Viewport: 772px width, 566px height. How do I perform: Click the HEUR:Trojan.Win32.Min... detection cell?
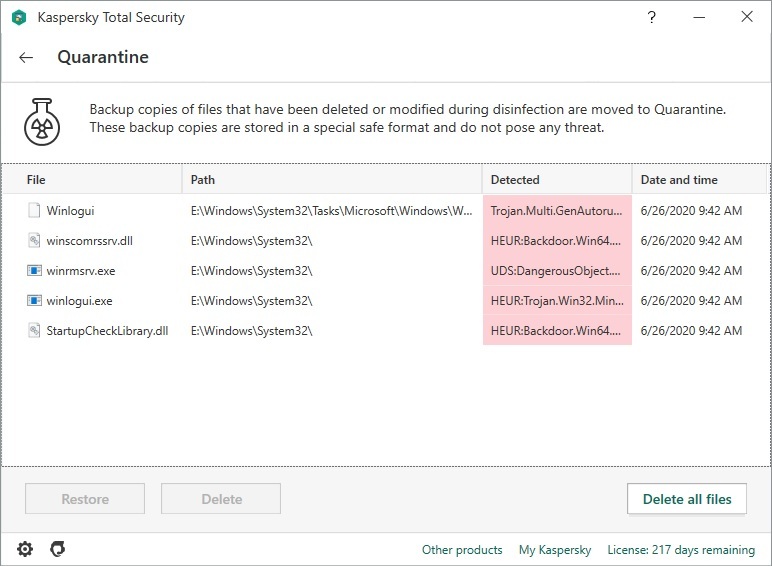(557, 301)
